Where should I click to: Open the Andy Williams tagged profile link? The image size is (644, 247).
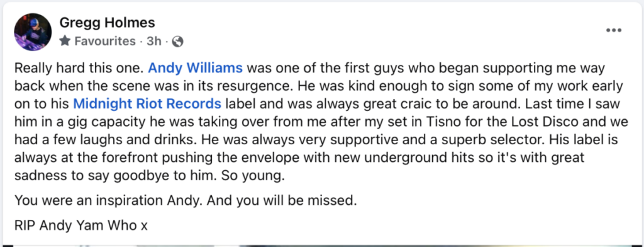click(196, 67)
